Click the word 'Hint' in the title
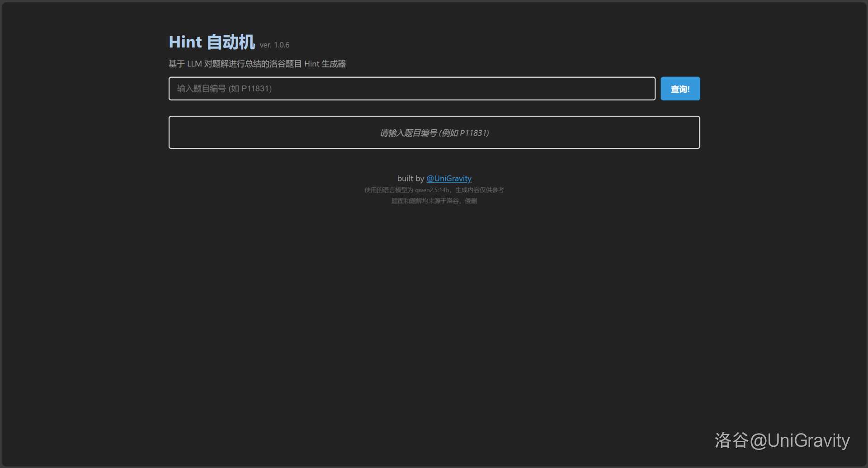The width and height of the screenshot is (868, 468). [x=185, y=42]
